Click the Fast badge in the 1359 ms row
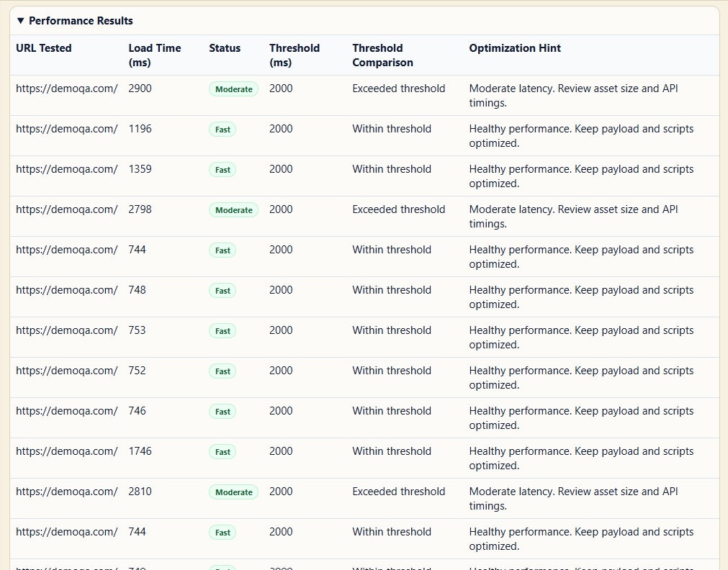Image resolution: width=728 pixels, height=570 pixels. click(x=222, y=170)
